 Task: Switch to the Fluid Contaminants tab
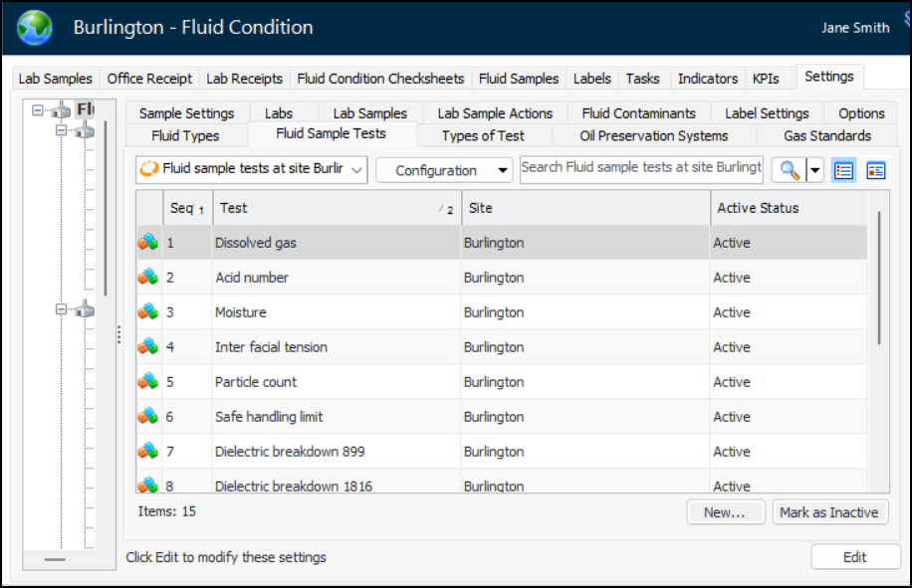(638, 113)
